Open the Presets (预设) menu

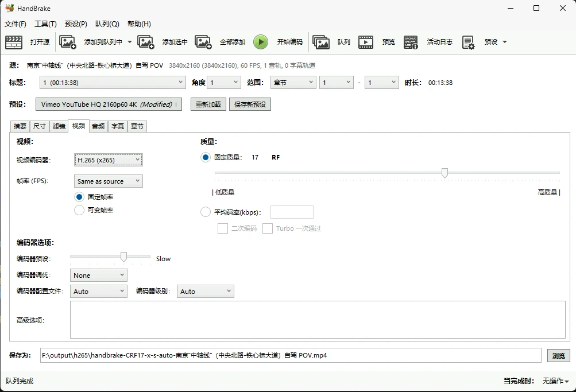pyautogui.click(x=76, y=24)
